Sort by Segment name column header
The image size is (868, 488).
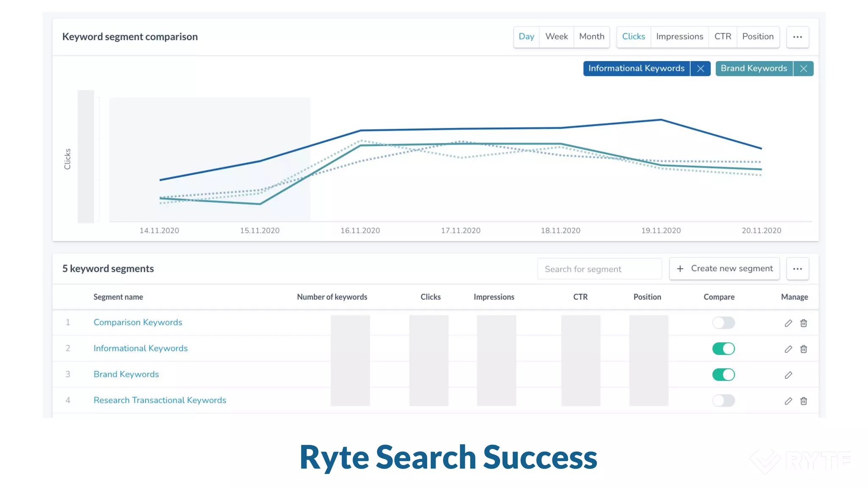(118, 297)
